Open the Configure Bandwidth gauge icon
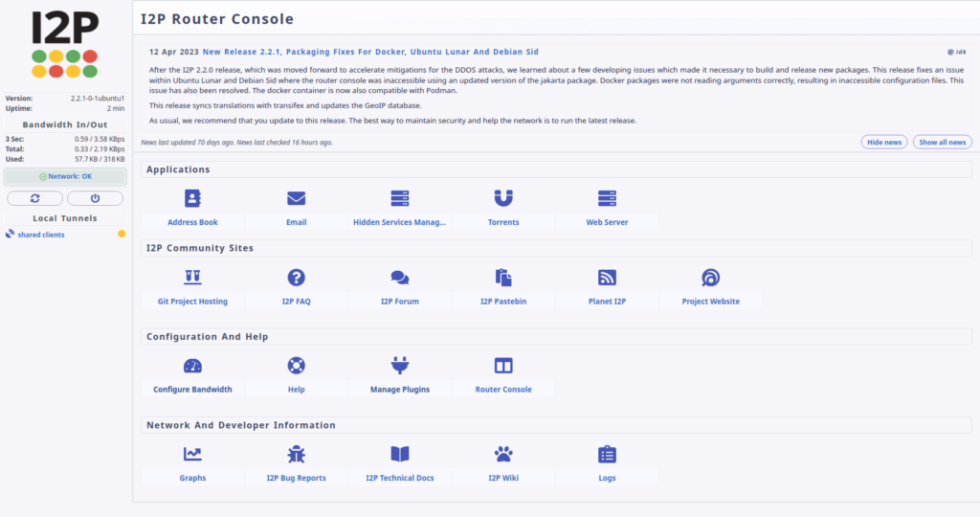Image resolution: width=980 pixels, height=517 pixels. pyautogui.click(x=192, y=366)
